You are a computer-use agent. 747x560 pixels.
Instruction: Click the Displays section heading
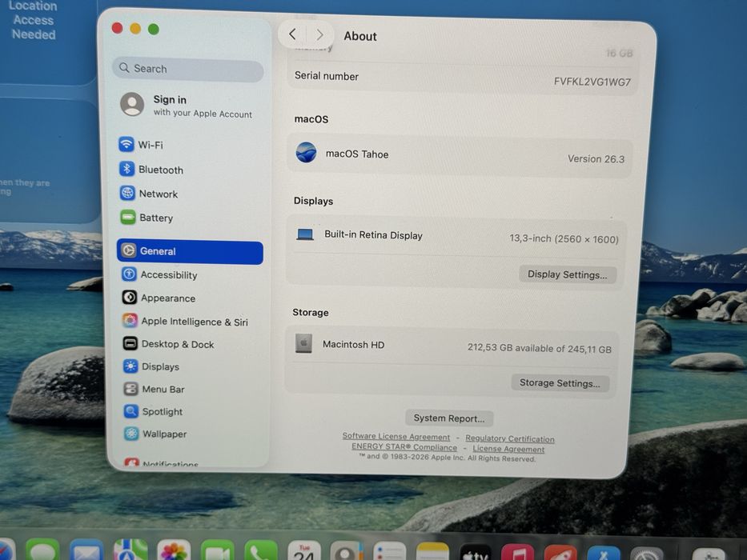click(313, 201)
